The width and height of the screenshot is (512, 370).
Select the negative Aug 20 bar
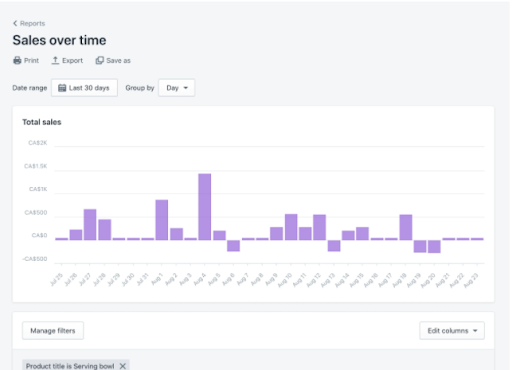click(434, 246)
